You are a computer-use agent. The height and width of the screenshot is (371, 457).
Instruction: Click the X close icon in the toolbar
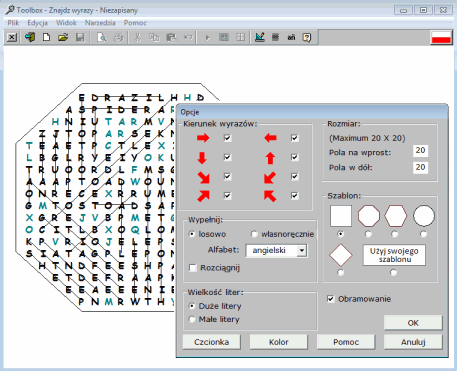[x=12, y=37]
